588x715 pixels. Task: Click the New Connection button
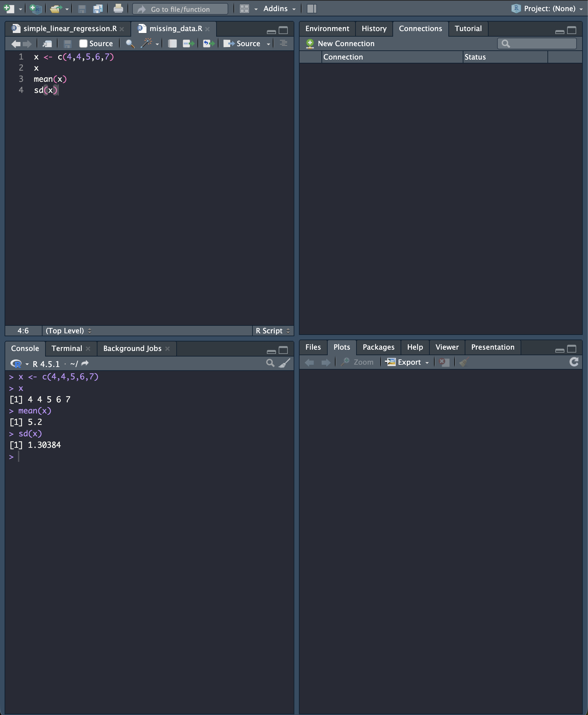coord(340,44)
